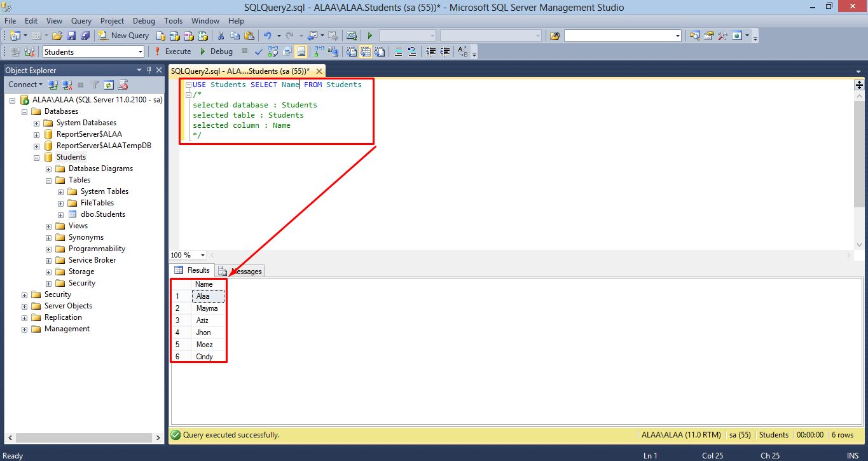Open the File menu

[x=10, y=21]
